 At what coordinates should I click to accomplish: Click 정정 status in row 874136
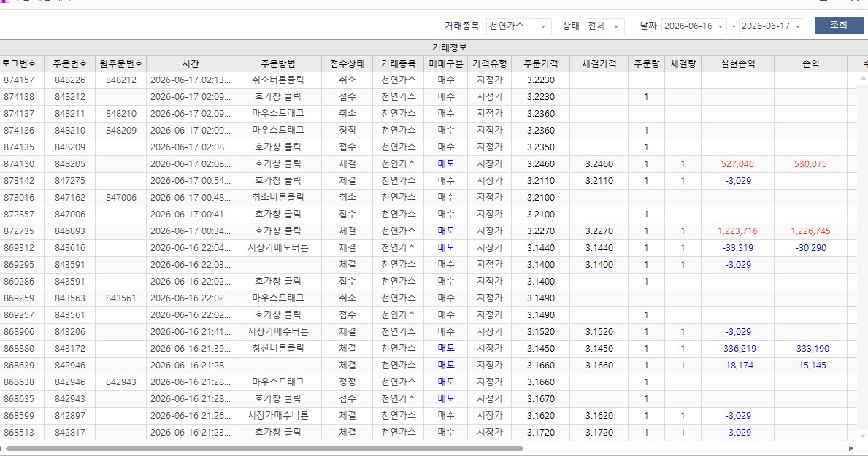(347, 130)
